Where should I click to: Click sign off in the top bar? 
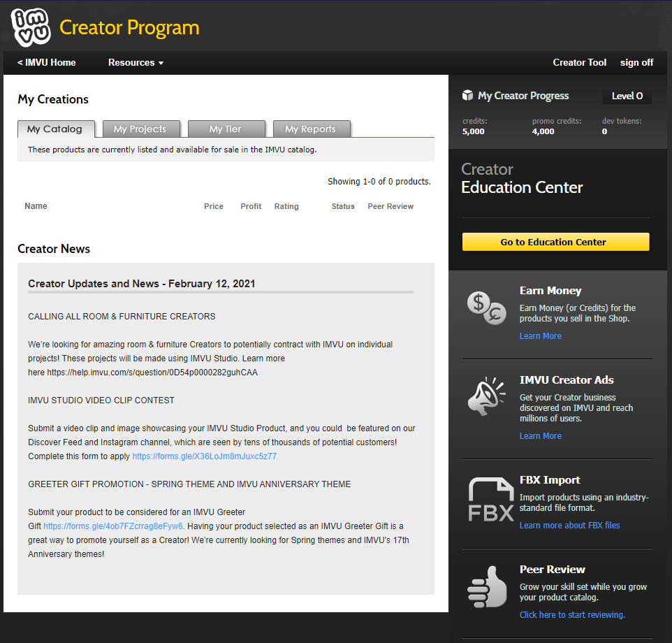[636, 63]
